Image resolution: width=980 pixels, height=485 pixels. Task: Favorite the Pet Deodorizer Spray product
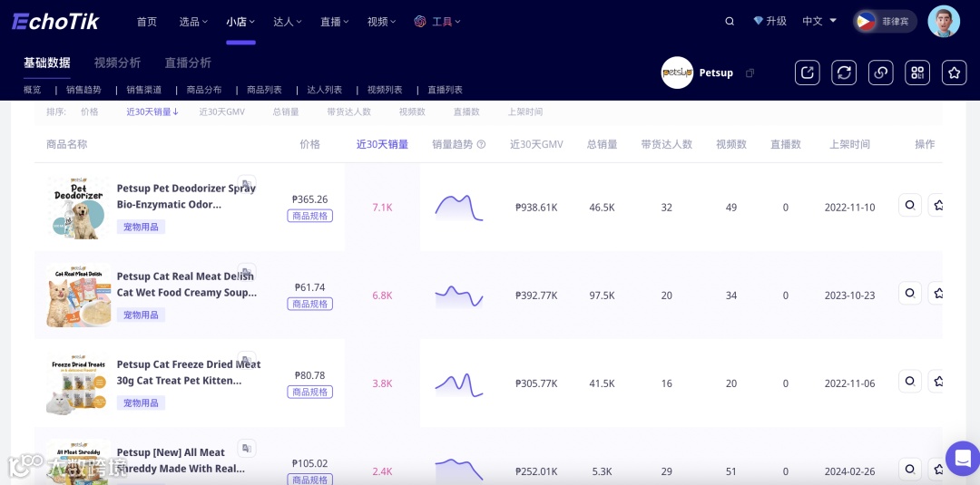click(936, 205)
